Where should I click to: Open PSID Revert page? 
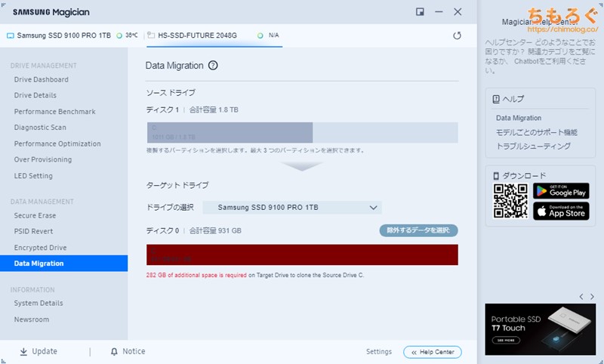coord(33,231)
